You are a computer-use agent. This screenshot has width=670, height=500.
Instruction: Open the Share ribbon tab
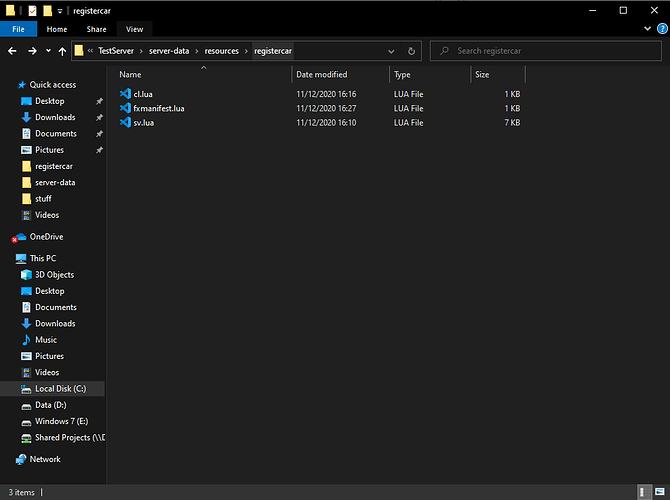point(96,29)
